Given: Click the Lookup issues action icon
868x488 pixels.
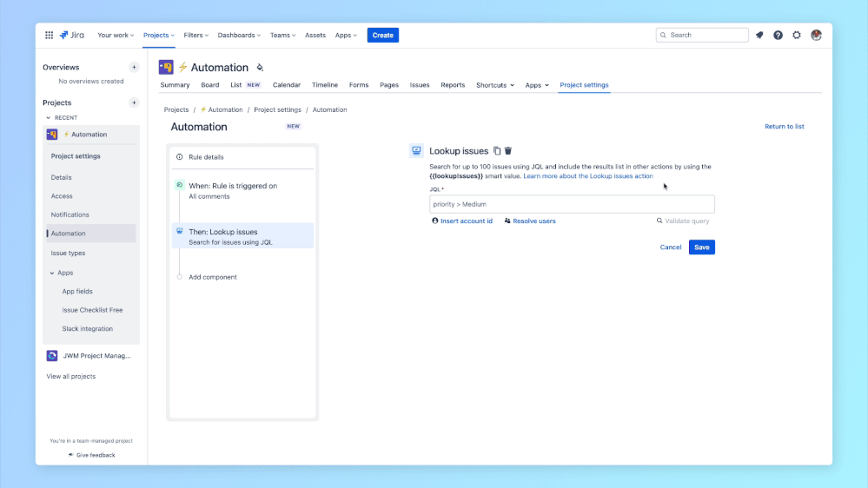Looking at the screenshot, I should [416, 150].
